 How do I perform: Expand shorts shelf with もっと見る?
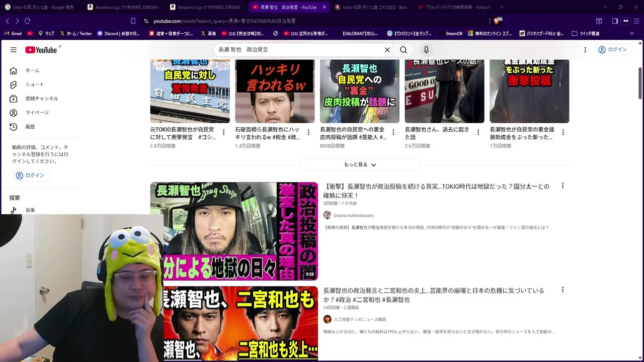coord(360,165)
